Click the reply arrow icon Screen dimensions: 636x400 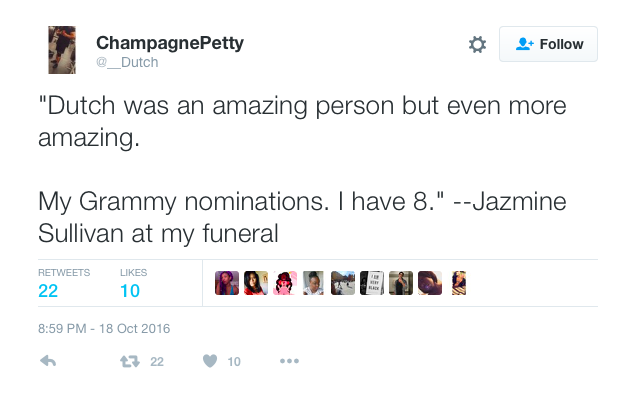pyautogui.click(x=47, y=361)
